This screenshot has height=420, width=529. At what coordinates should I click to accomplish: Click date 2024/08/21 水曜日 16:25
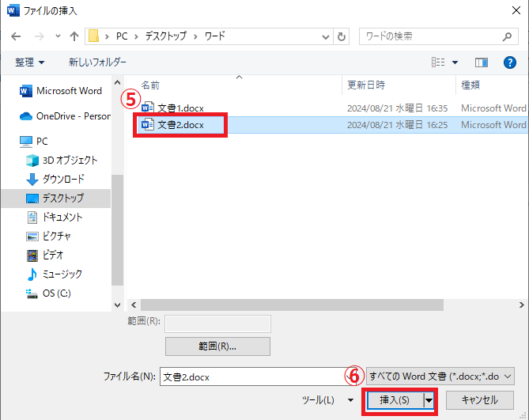398,125
